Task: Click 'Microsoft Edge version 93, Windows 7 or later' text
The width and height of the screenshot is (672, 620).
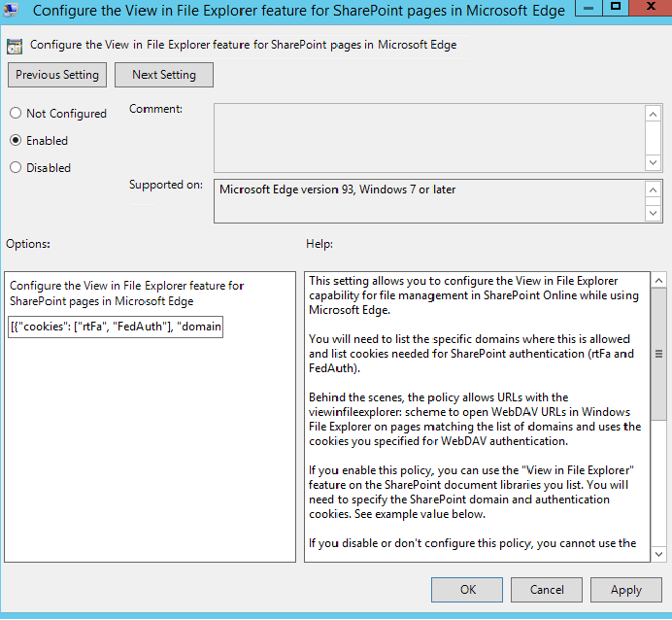Action: click(337, 189)
